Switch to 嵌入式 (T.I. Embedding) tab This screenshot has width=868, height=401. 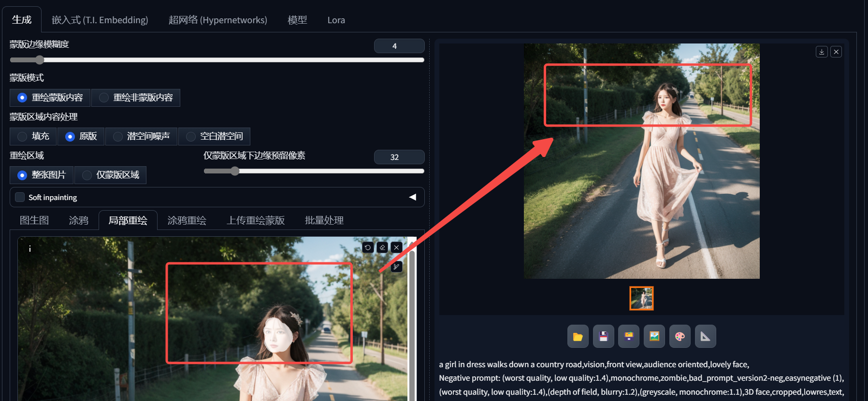click(100, 20)
